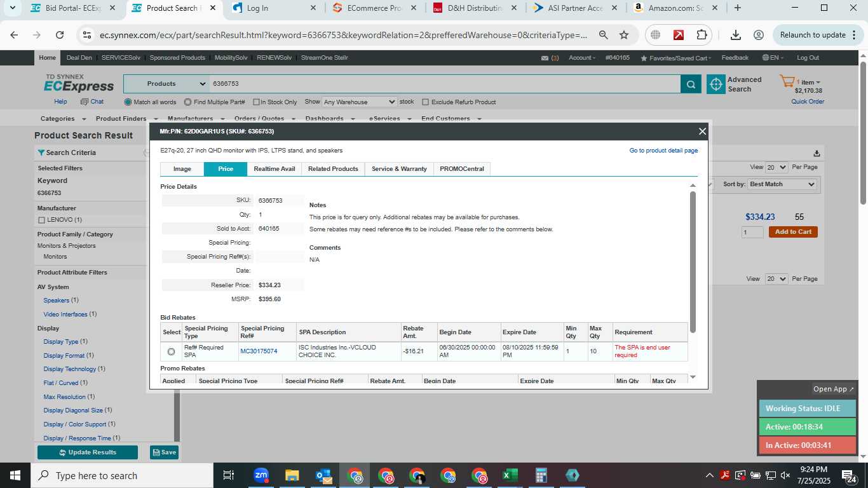
Task: Click the Add to Cart button
Action: [x=793, y=232]
